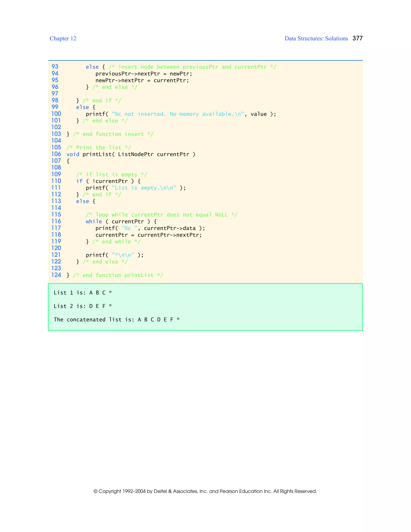411x532 pixels.
Task: Click 'currentPtr = currentPtr->nextPtr;' line
Action: coord(149,235)
